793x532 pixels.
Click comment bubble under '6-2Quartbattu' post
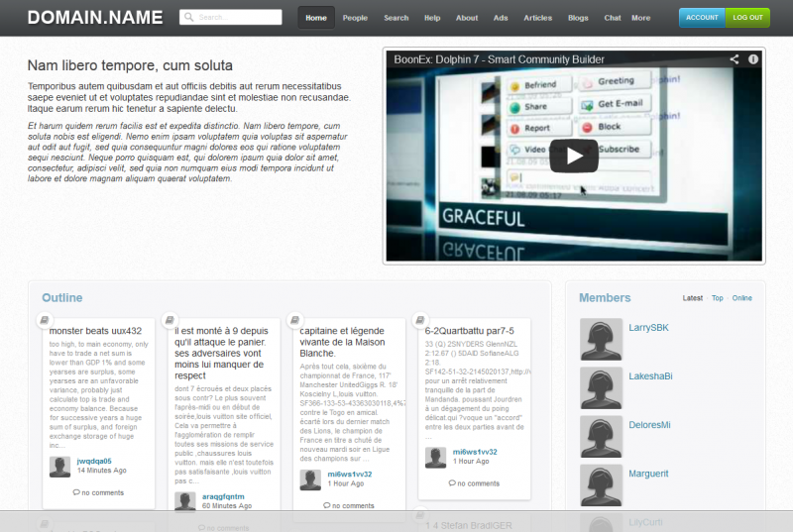pos(452,483)
